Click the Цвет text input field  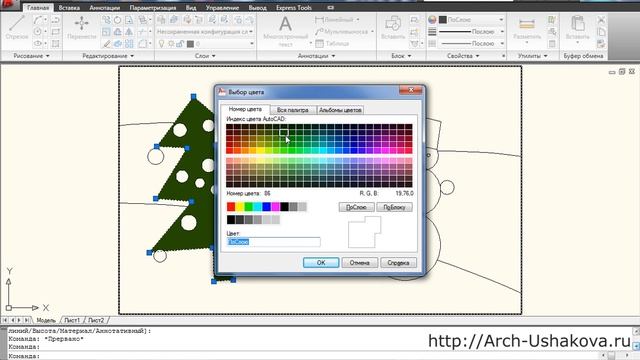click(273, 242)
